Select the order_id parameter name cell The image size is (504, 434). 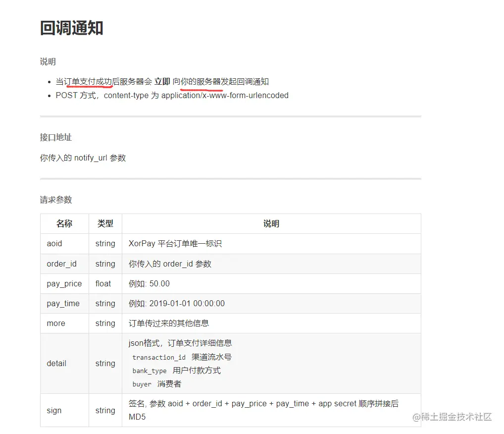[x=64, y=264]
